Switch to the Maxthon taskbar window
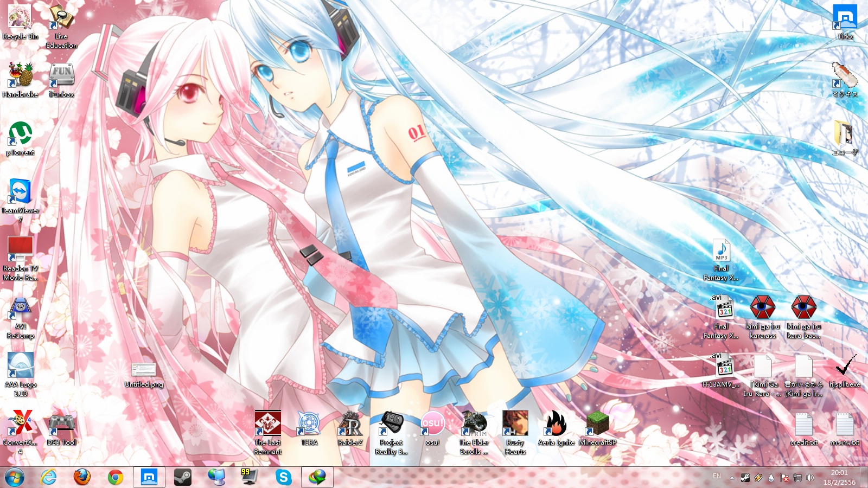This screenshot has width=868, height=488. click(x=149, y=477)
